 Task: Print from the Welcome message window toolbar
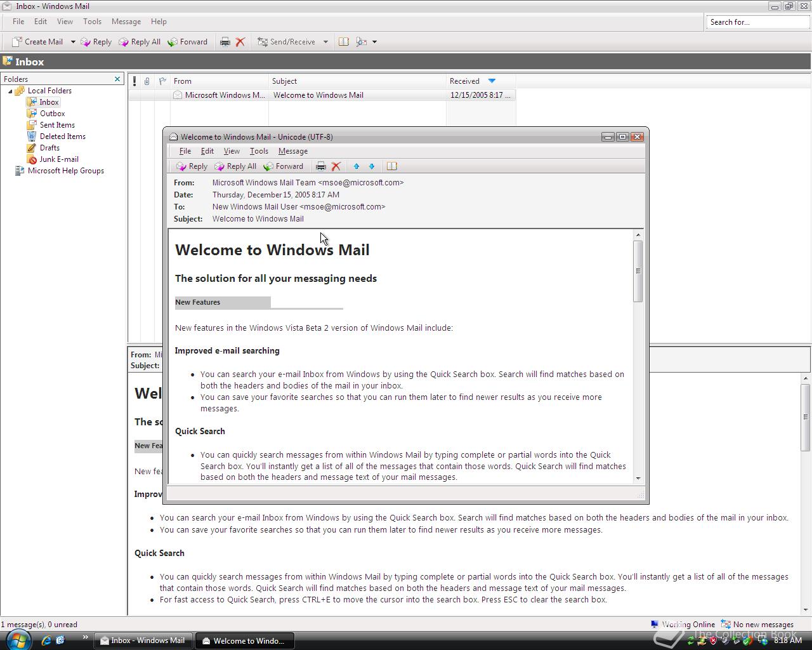[321, 166]
